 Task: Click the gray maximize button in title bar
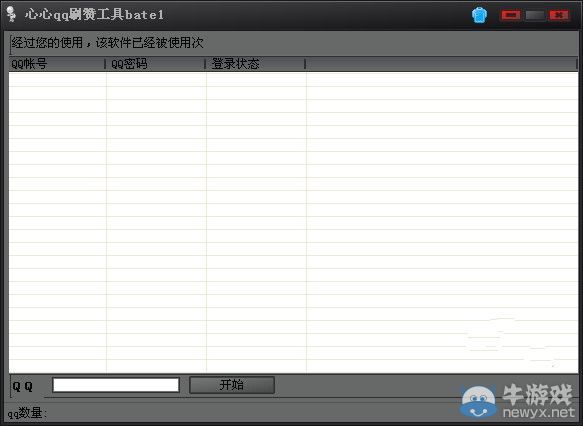point(535,15)
